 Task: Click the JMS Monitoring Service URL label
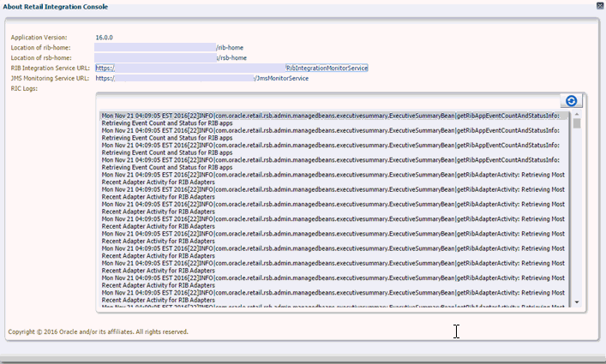pos(50,78)
